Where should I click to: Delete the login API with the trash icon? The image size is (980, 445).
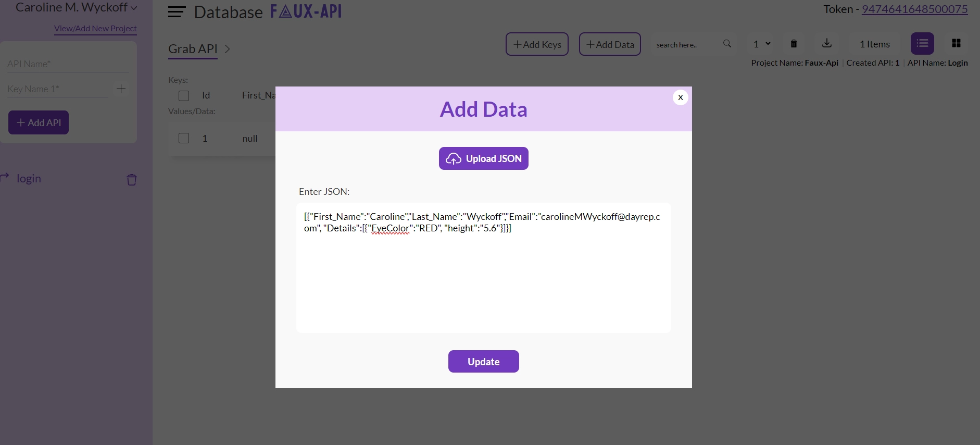point(132,180)
